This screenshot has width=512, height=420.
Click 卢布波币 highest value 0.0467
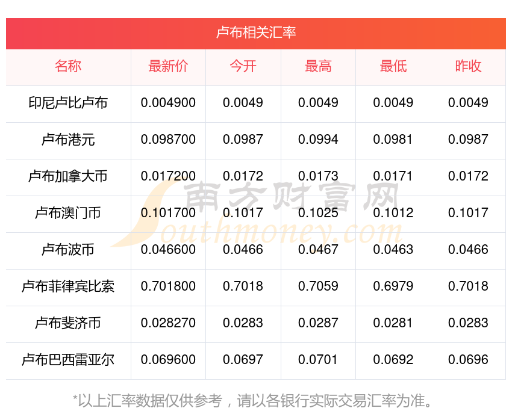[x=318, y=250]
